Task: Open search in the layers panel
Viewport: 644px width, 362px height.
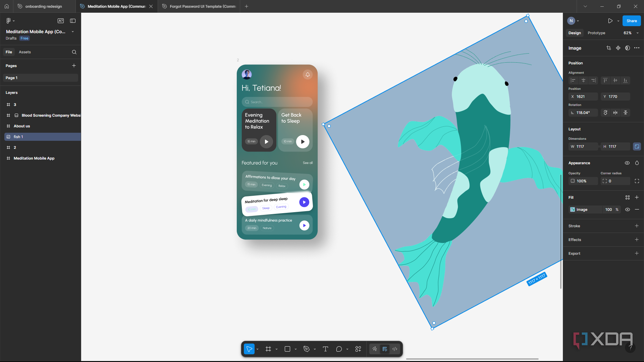Action: (x=74, y=52)
